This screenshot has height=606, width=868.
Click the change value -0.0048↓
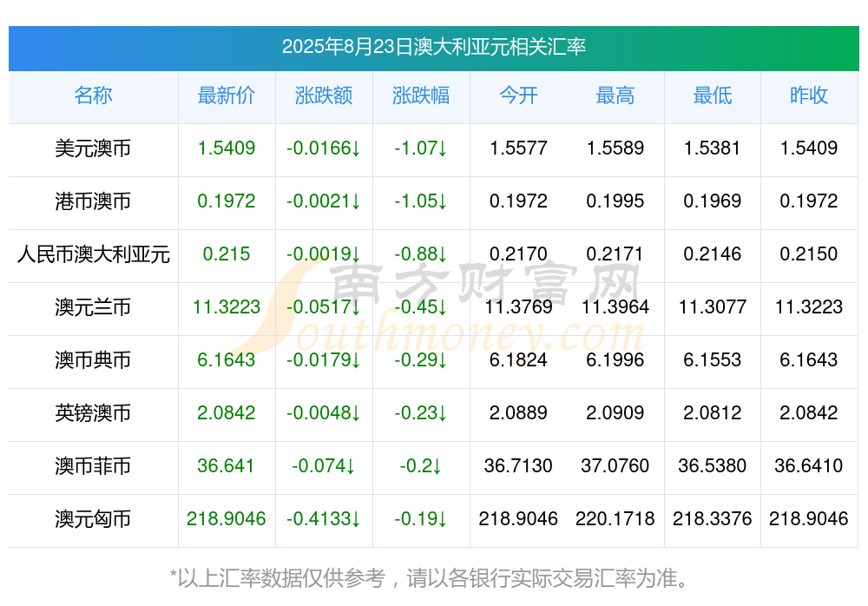tap(324, 413)
